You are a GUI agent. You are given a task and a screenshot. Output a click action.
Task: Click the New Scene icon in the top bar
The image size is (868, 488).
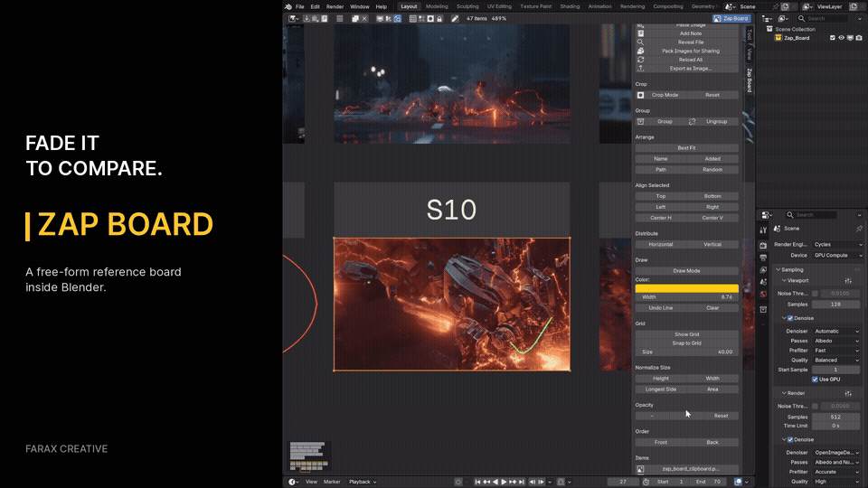[785, 6]
